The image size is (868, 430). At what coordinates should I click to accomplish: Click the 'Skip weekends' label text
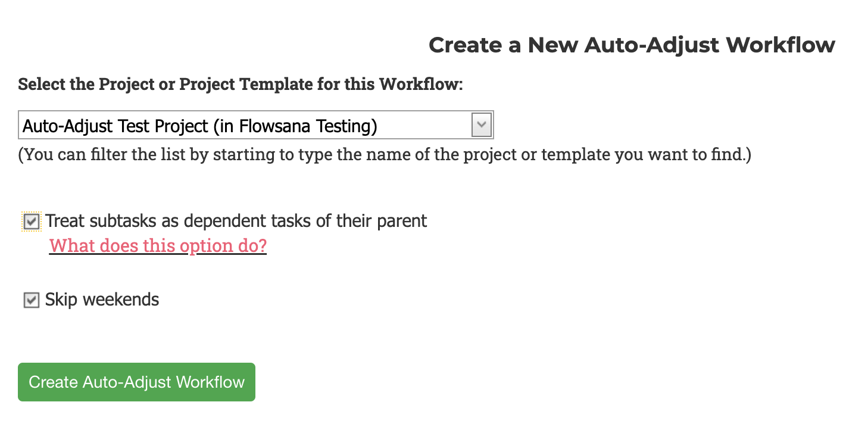tap(102, 300)
